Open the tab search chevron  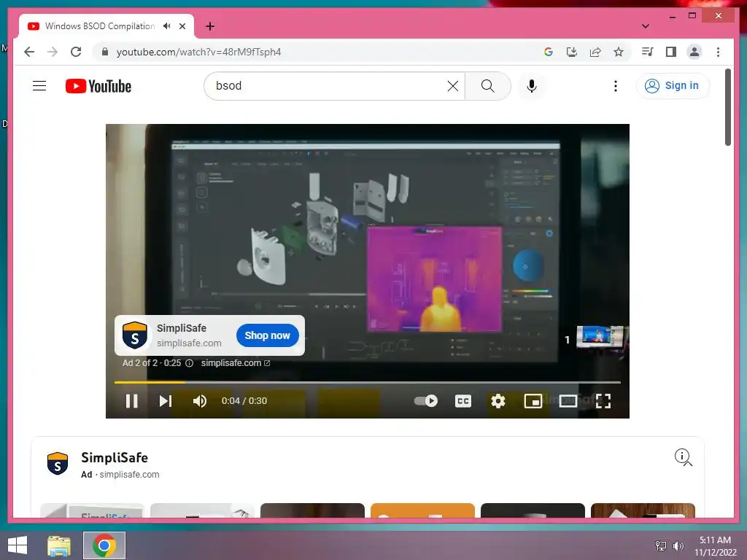[646, 26]
